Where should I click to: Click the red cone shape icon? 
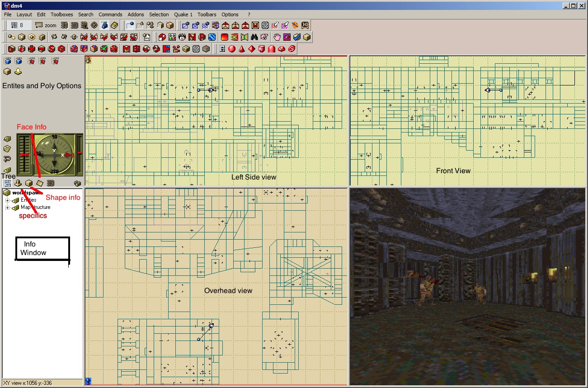point(242,49)
